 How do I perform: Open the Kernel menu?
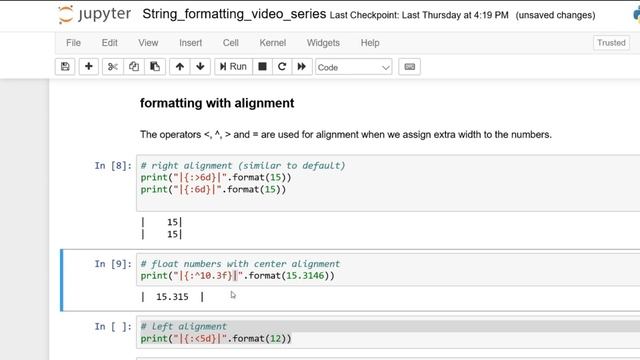(x=273, y=43)
